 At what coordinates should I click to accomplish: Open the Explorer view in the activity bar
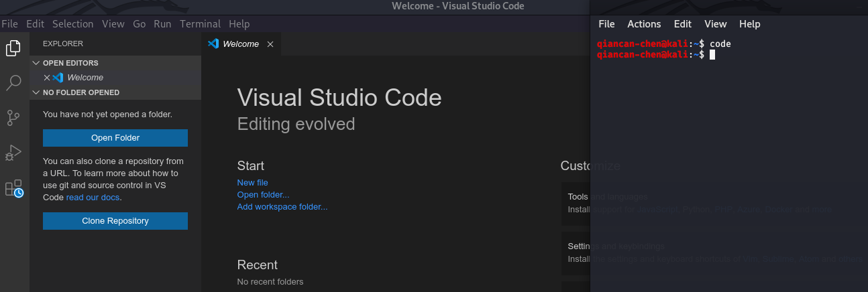tap(13, 48)
